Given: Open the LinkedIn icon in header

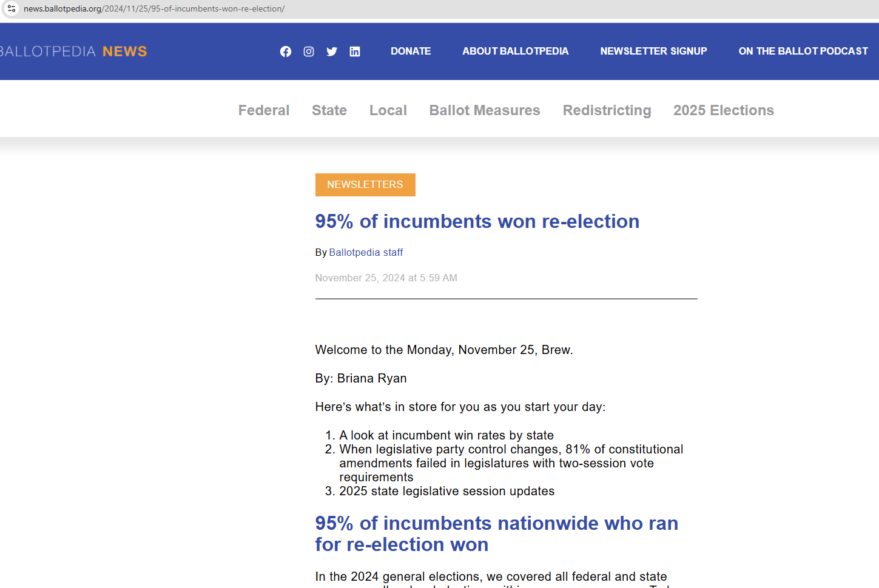Looking at the screenshot, I should (x=355, y=52).
